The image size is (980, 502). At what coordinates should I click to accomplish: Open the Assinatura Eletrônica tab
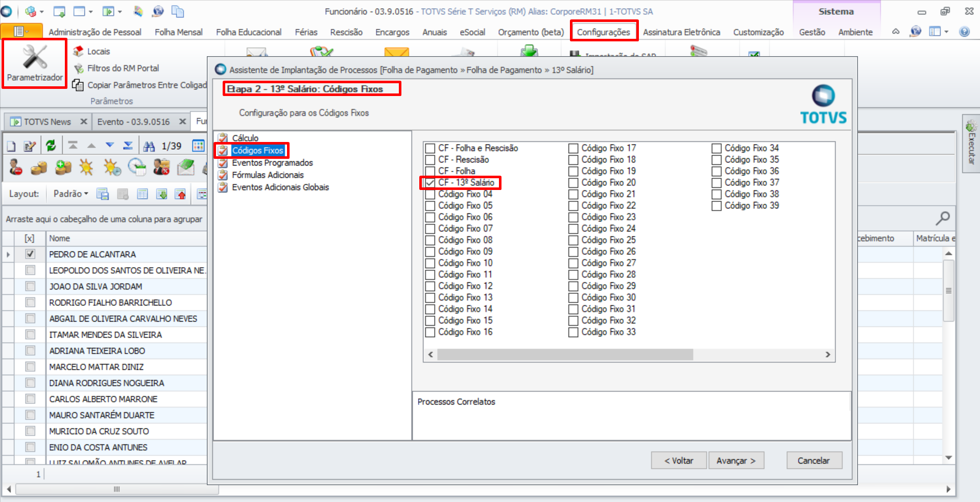tap(681, 32)
